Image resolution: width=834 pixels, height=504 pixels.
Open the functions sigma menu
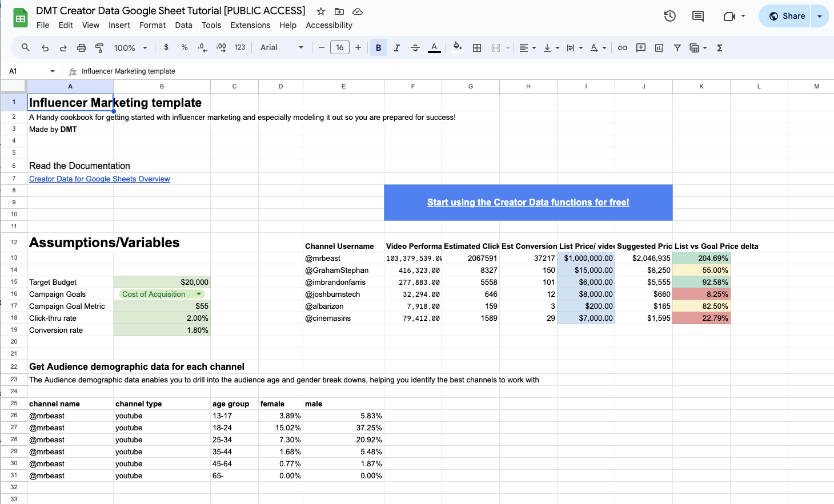(720, 48)
